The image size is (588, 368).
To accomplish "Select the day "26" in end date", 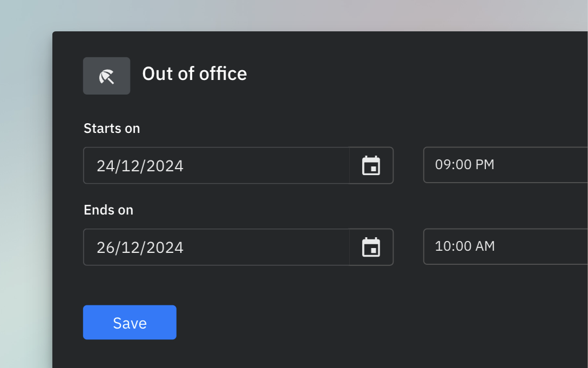I will 105,247.
